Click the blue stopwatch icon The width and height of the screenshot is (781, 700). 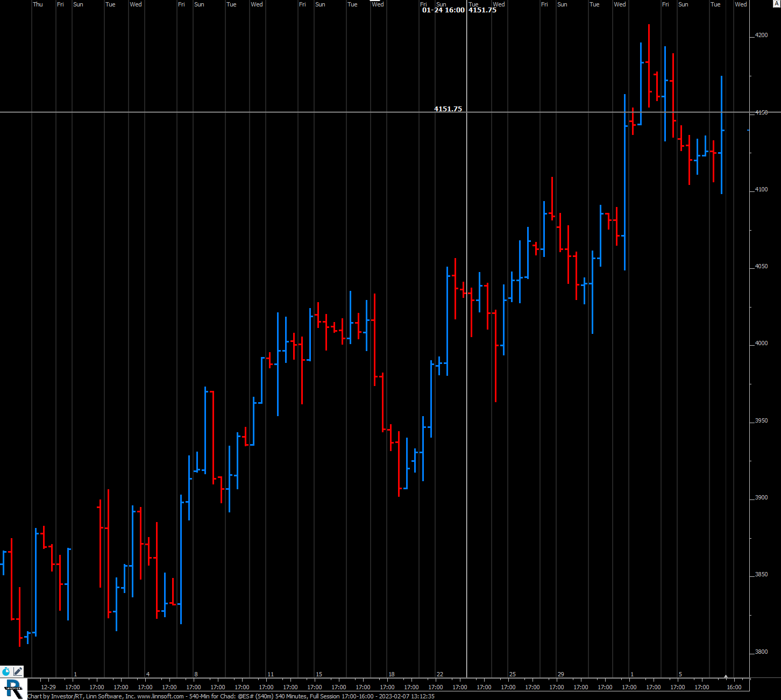[6, 672]
